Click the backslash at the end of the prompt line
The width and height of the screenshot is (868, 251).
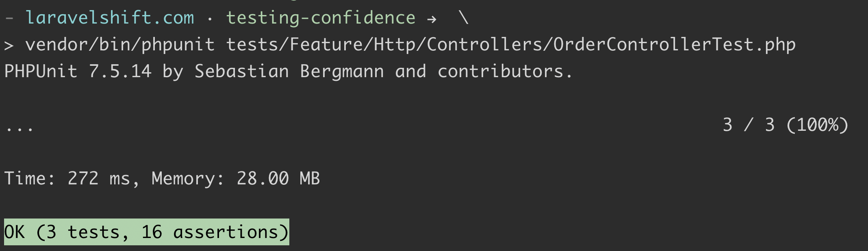click(x=463, y=18)
